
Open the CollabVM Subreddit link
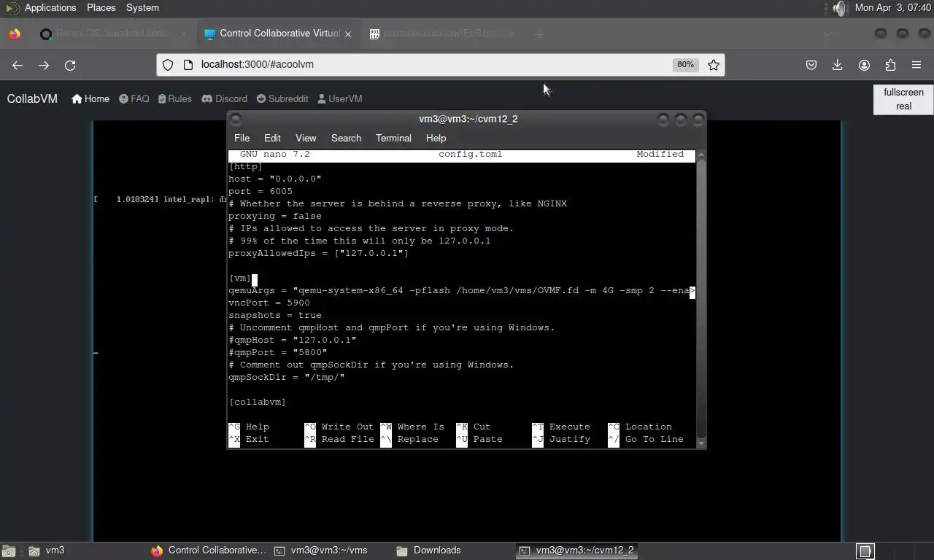pos(282,98)
